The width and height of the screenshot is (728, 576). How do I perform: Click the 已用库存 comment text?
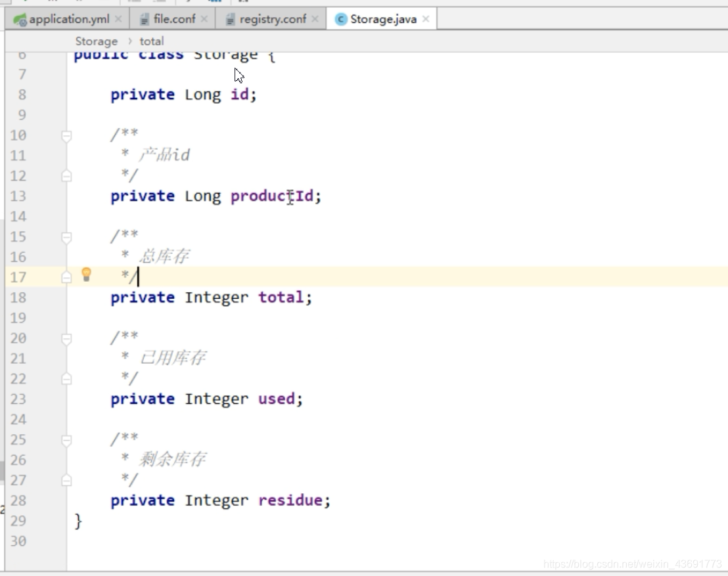(x=173, y=357)
